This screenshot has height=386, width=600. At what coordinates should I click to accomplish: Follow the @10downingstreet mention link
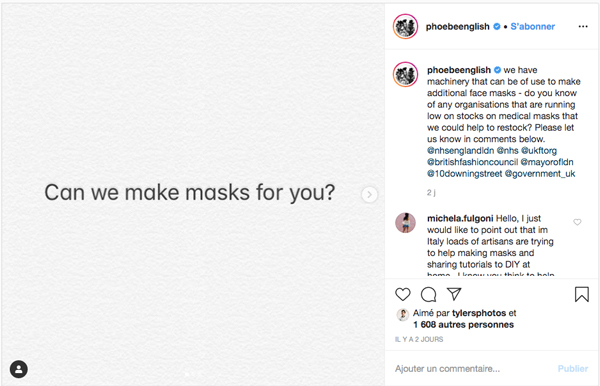coord(465,174)
